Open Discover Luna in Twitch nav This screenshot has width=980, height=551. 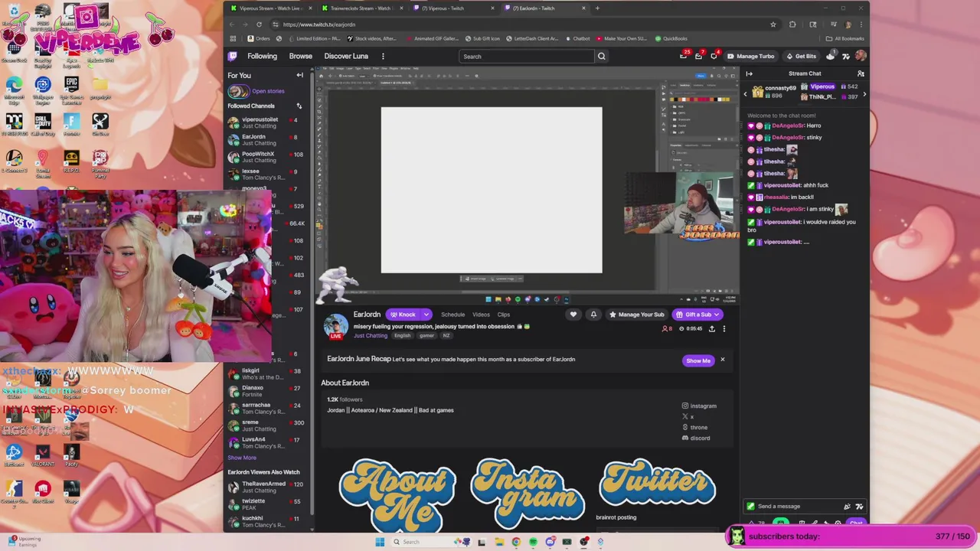[346, 56]
